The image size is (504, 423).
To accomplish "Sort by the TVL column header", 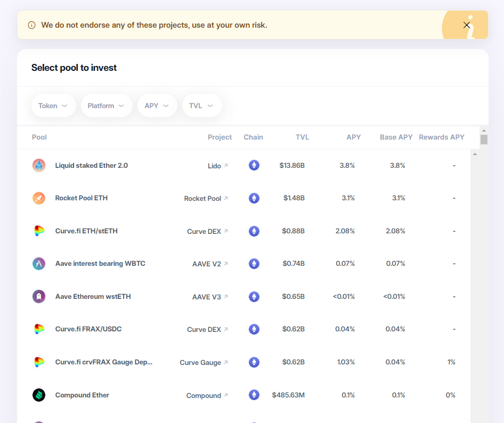I will click(302, 137).
